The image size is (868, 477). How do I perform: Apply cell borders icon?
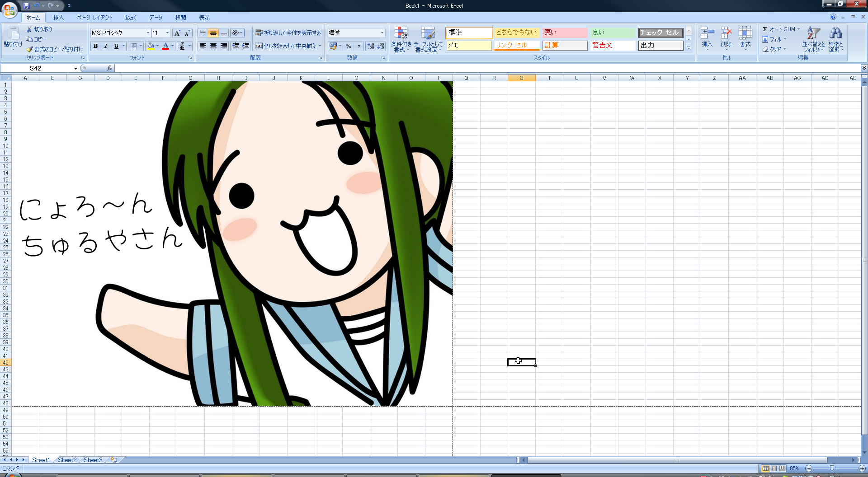point(133,46)
